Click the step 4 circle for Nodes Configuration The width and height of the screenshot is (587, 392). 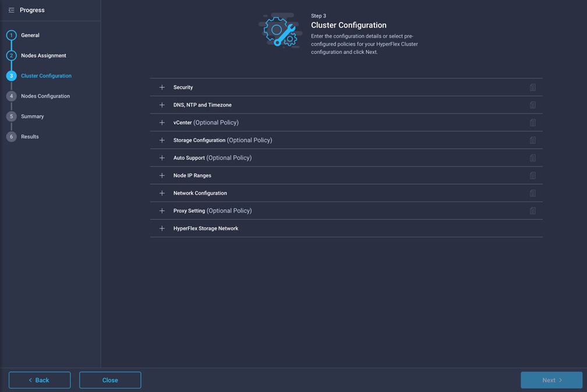[11, 96]
